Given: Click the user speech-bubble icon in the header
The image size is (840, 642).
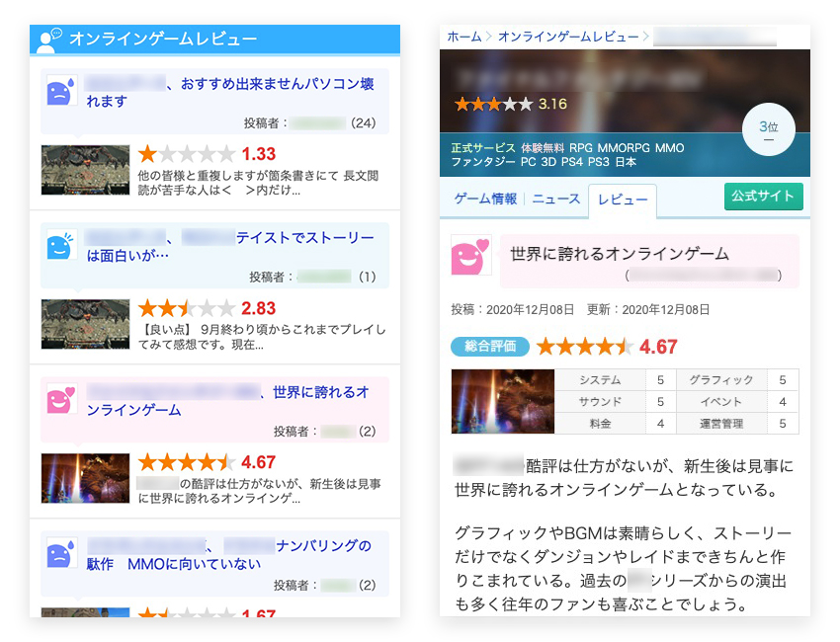Looking at the screenshot, I should 48,40.
